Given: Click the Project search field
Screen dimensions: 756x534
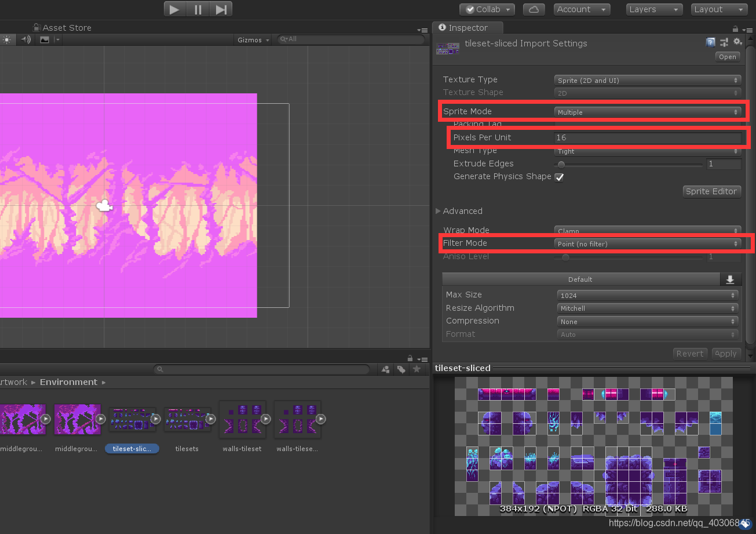Looking at the screenshot, I should click(x=261, y=369).
